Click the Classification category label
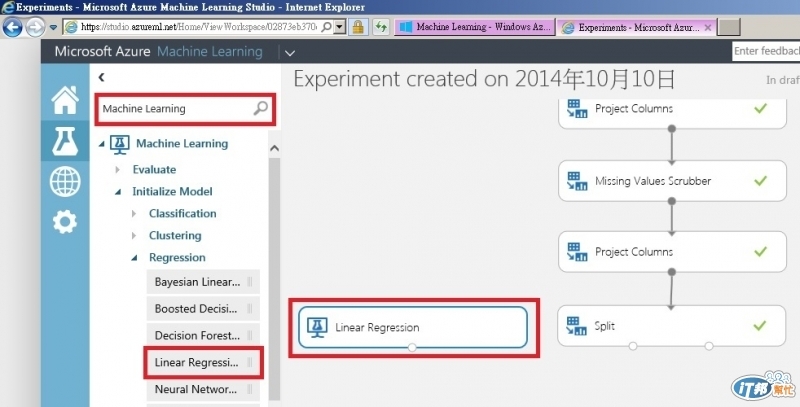The image size is (800, 407). pos(183,213)
